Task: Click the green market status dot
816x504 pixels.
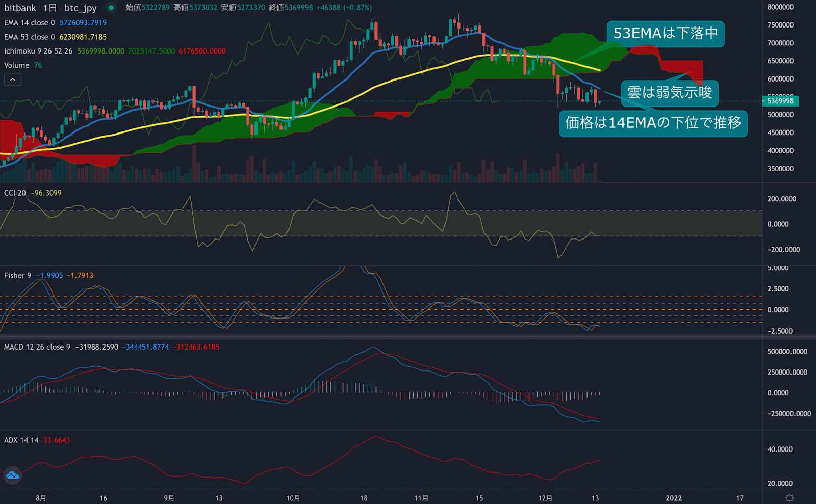Action: 111,8
